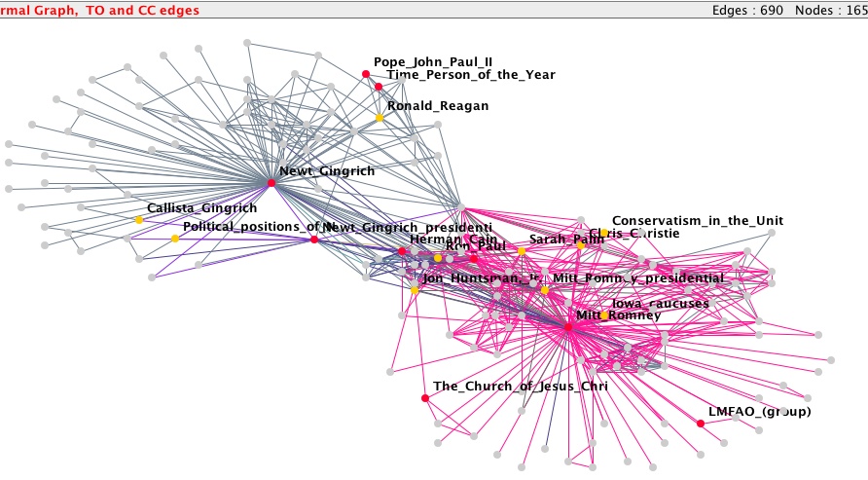Click the Mitt_Romney_presidential yellow node
868x480 pixels.
545,290
